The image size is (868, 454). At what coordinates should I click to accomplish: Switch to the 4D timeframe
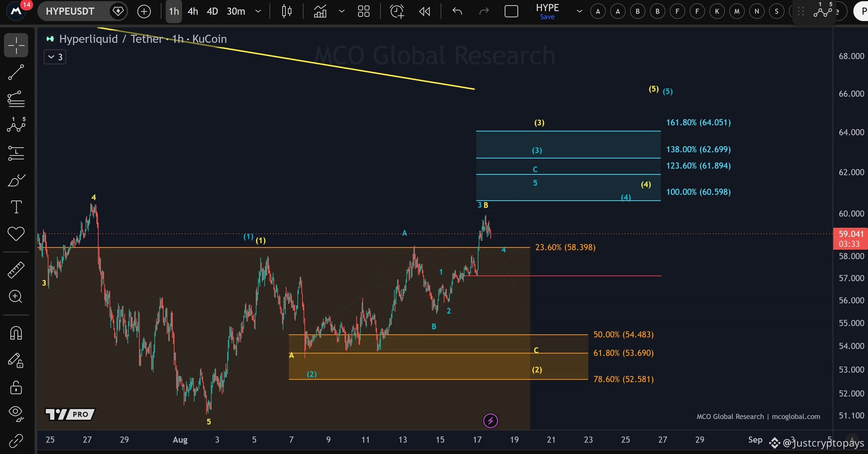pos(212,11)
